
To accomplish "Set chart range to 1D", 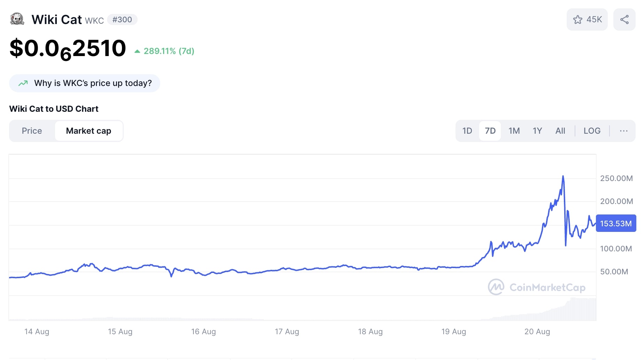I will click(x=467, y=131).
